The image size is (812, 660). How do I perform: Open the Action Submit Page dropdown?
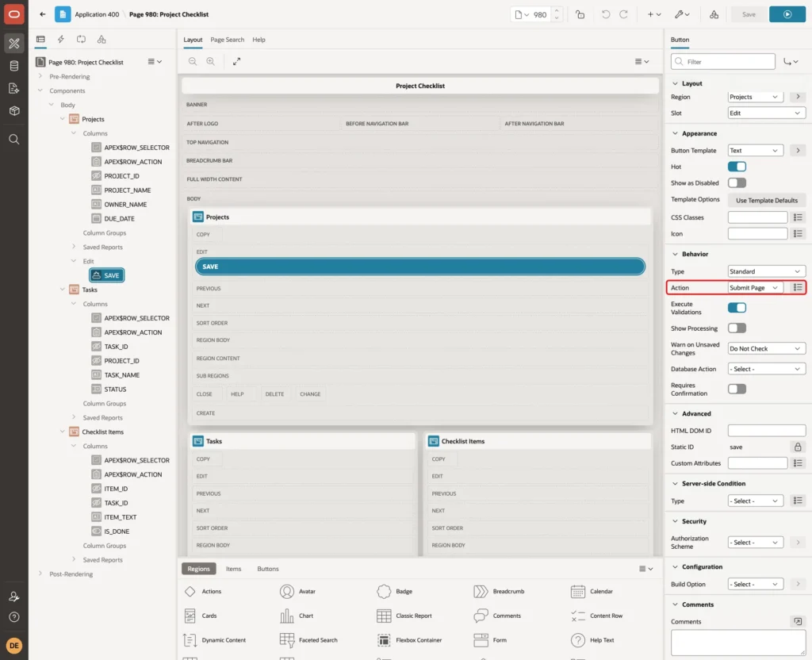tap(755, 287)
